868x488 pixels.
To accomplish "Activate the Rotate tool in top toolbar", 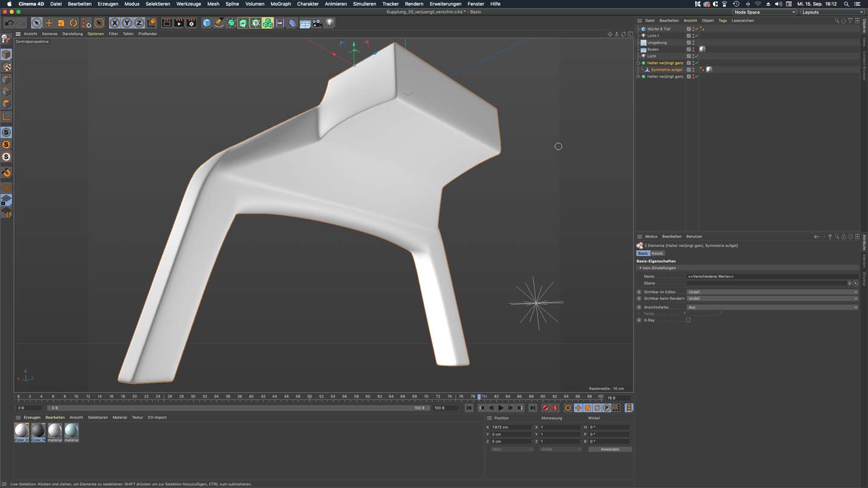I will point(74,23).
